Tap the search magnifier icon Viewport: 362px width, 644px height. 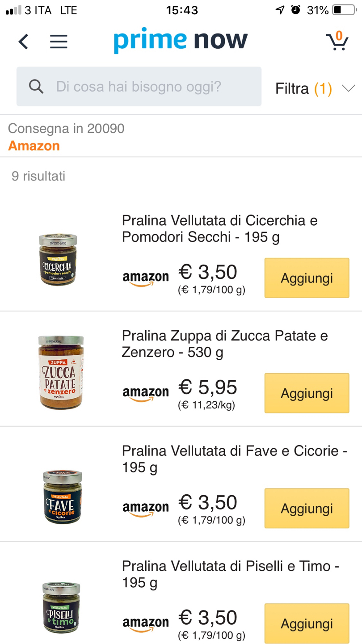(36, 87)
